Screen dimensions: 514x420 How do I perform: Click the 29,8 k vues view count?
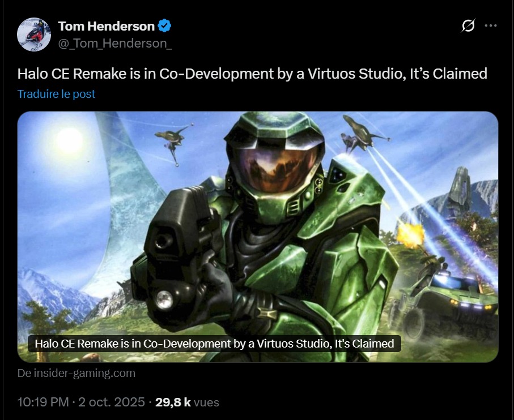(x=187, y=402)
